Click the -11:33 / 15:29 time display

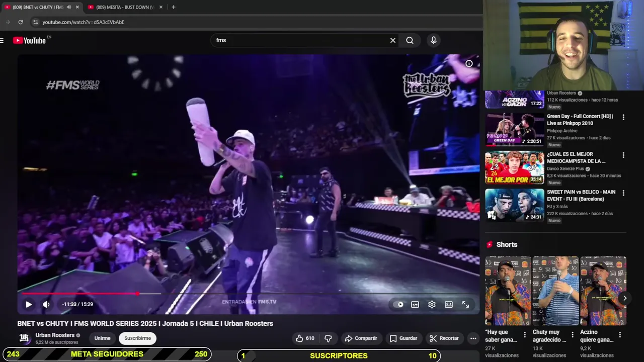tap(77, 304)
